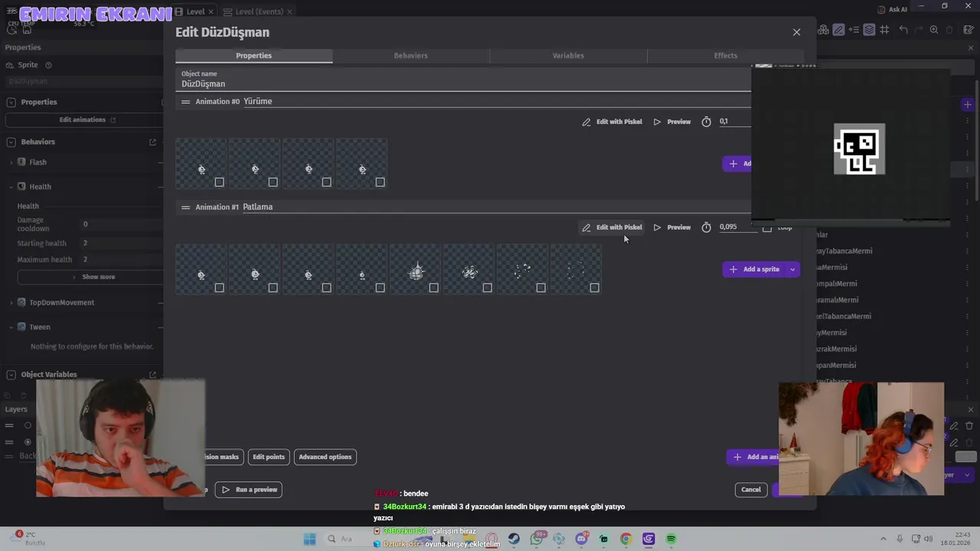
Task: Open behaviors in dialog via Behaviors open icon
Action: pyautogui.click(x=152, y=142)
